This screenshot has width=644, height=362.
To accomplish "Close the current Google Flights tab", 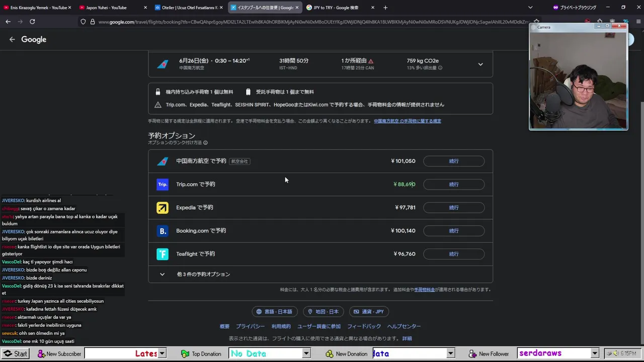I will point(297,8).
